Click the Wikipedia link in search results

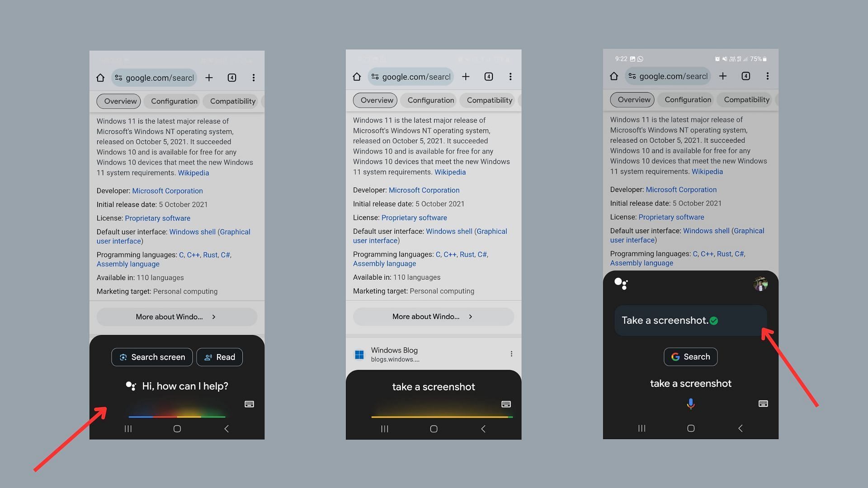pyautogui.click(x=193, y=173)
